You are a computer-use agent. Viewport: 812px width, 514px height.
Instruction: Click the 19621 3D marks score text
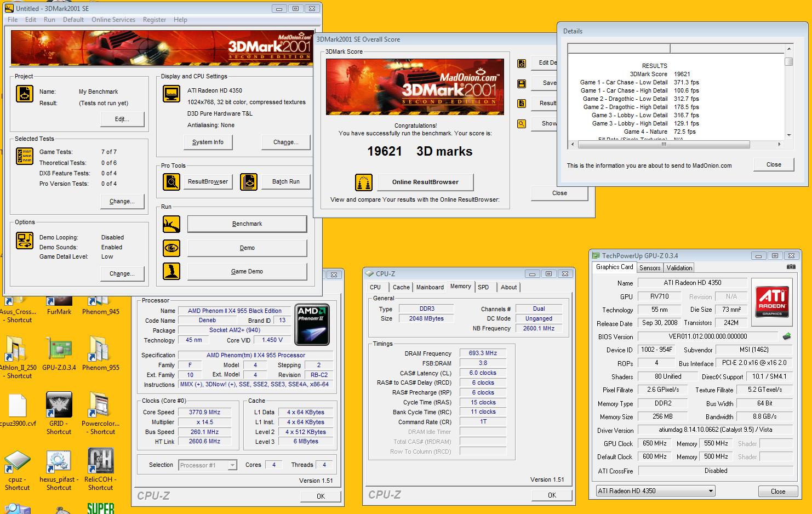(420, 151)
